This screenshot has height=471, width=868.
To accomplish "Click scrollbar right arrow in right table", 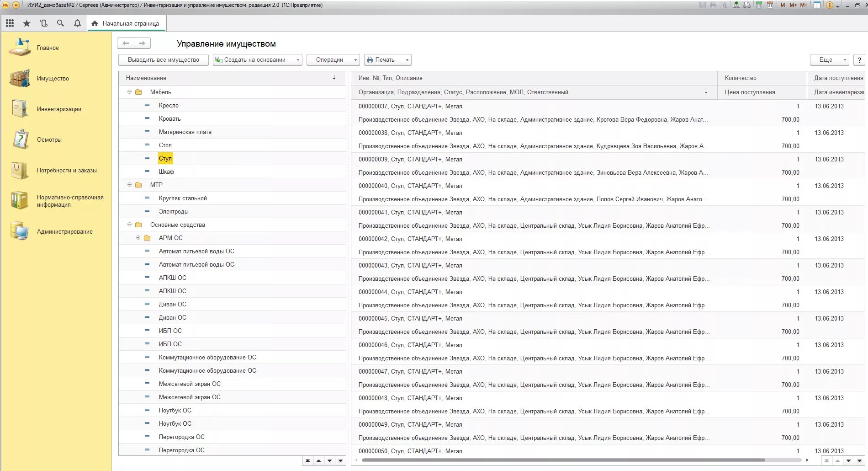I will (807, 460).
